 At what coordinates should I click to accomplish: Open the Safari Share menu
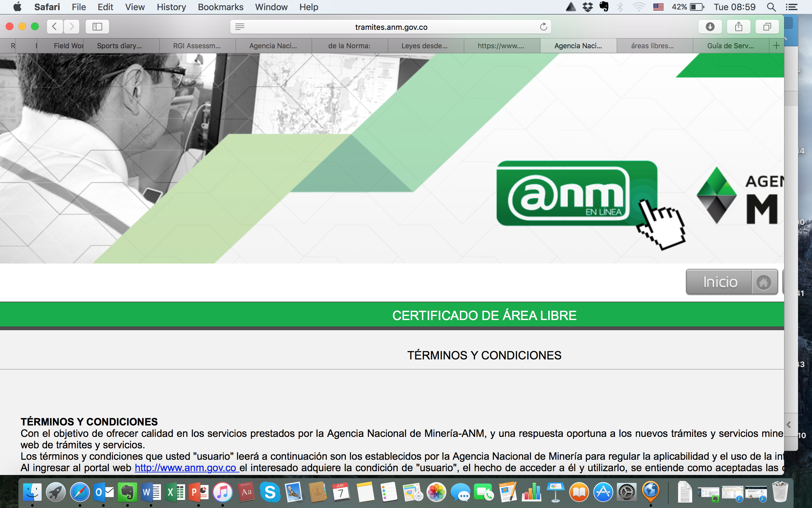(738, 27)
